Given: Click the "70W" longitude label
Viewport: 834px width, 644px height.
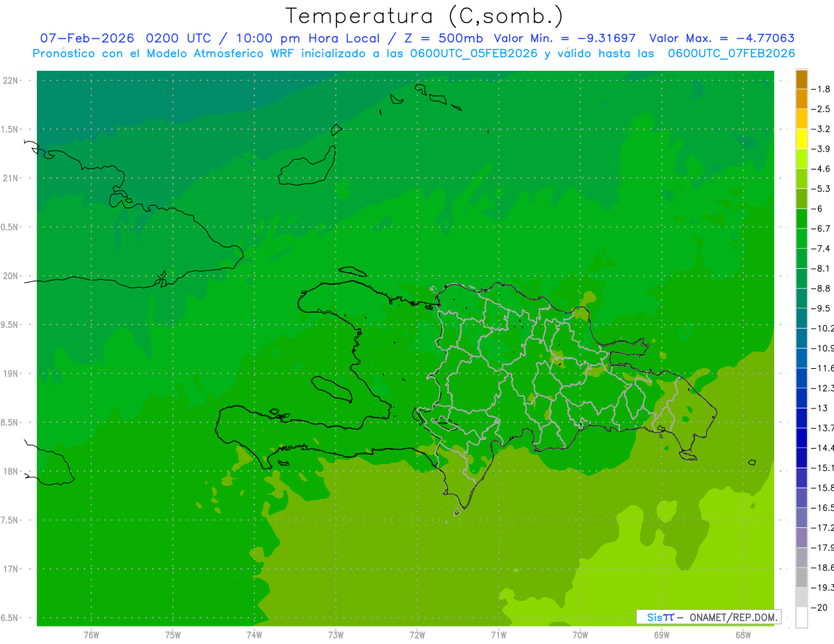Looking at the screenshot, I should tap(580, 635).
